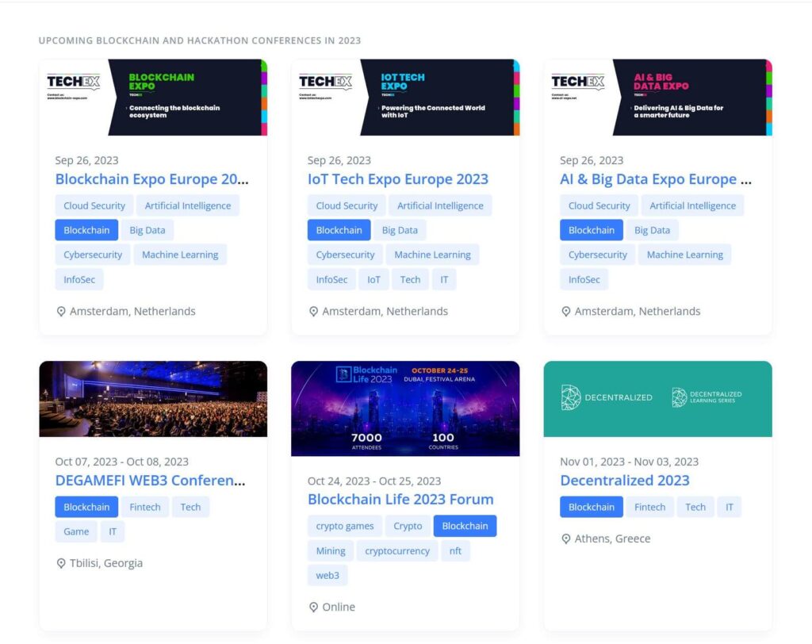Select the standalone Crypto tag
The width and height of the screenshot is (812, 644).
click(408, 526)
